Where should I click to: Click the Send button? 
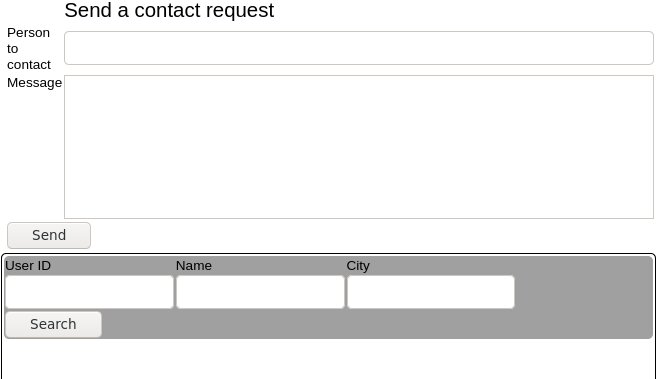click(x=49, y=235)
